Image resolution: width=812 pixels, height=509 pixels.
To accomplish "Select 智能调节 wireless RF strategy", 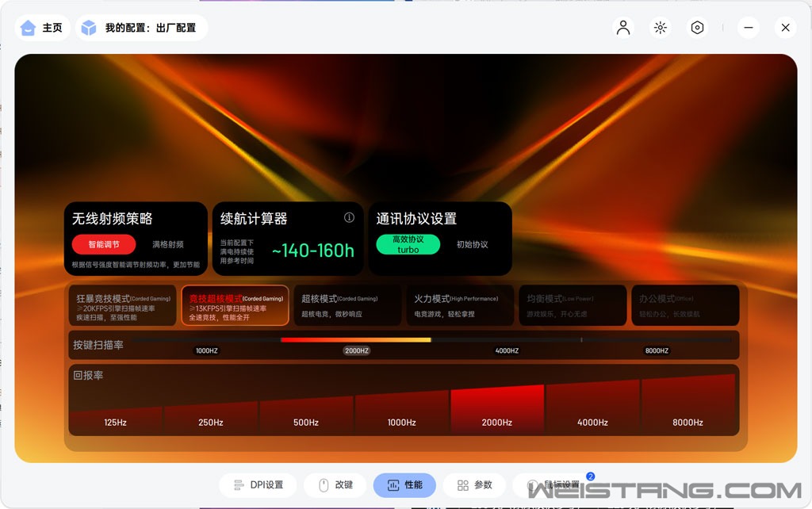I will click(x=104, y=244).
